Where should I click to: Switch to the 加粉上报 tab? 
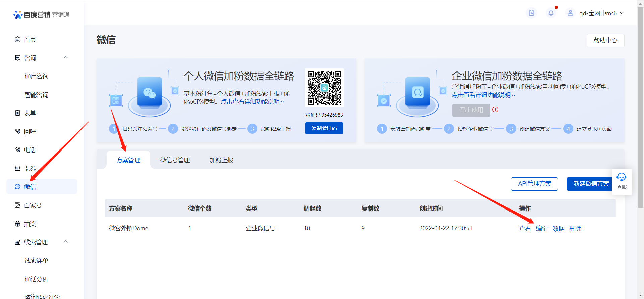(x=221, y=160)
